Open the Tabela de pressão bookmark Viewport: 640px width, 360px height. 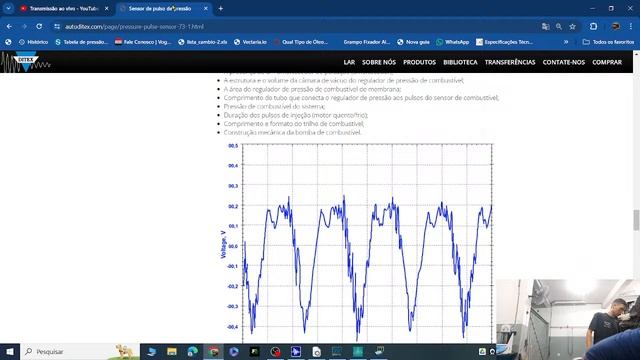click(82, 42)
